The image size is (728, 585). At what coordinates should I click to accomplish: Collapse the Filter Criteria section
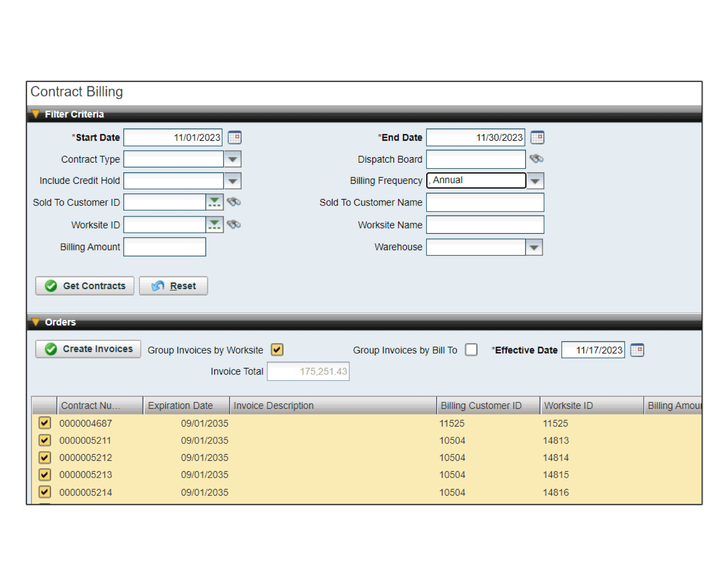(x=36, y=114)
